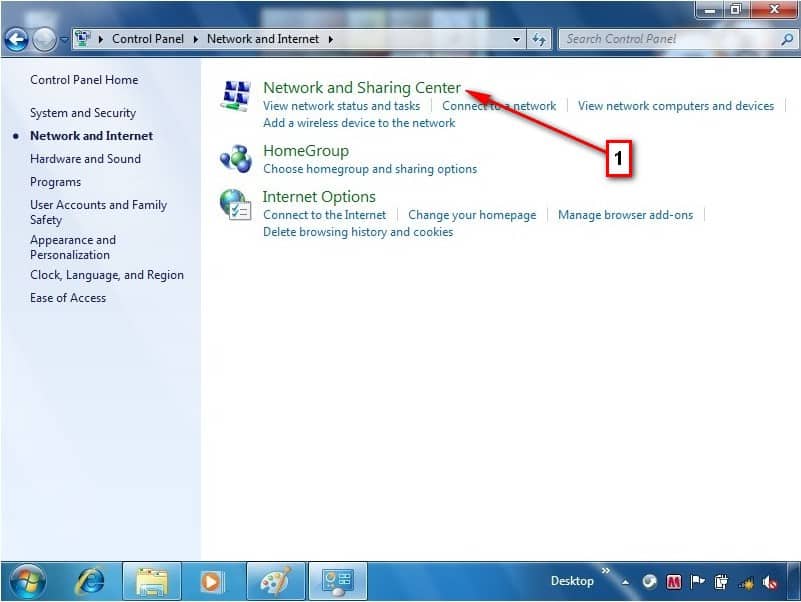
Task: Click Connect to the Internet link
Action: (324, 215)
